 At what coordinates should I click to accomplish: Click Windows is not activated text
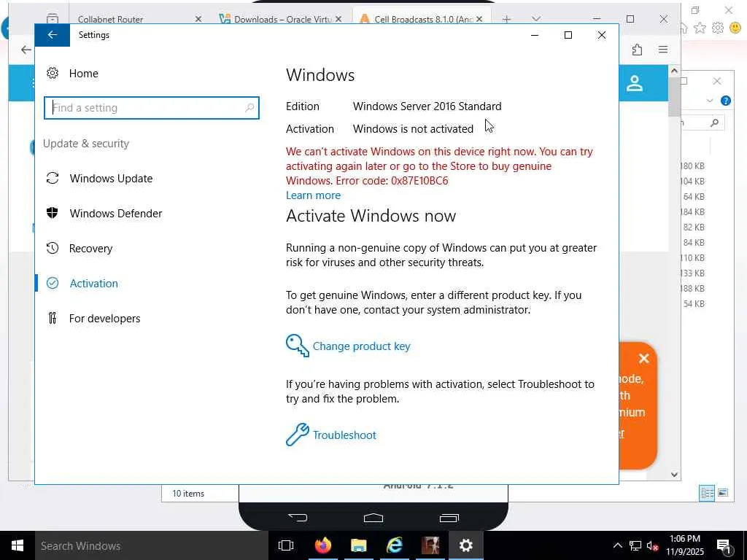tap(413, 129)
